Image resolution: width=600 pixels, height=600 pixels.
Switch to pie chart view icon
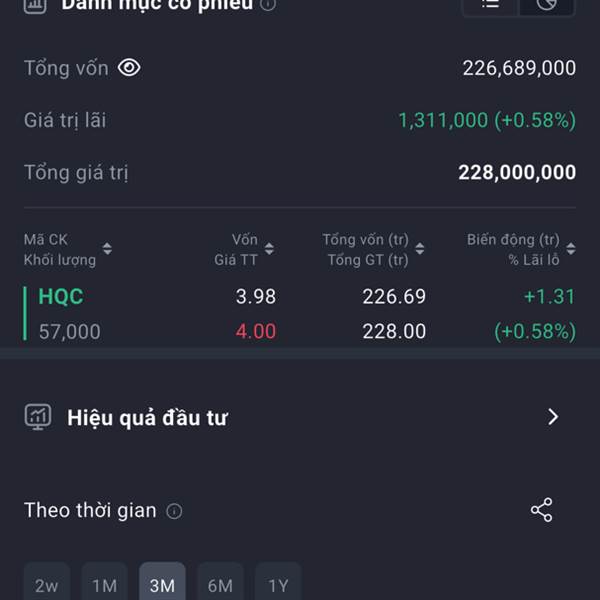pyautogui.click(x=546, y=5)
